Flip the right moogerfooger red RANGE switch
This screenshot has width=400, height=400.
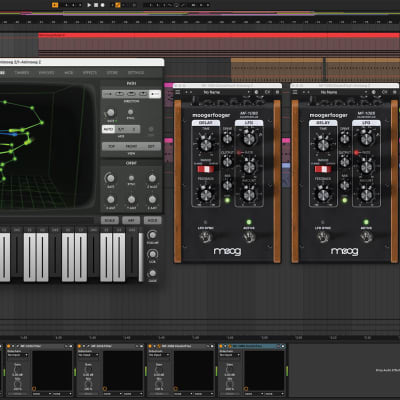[323, 169]
